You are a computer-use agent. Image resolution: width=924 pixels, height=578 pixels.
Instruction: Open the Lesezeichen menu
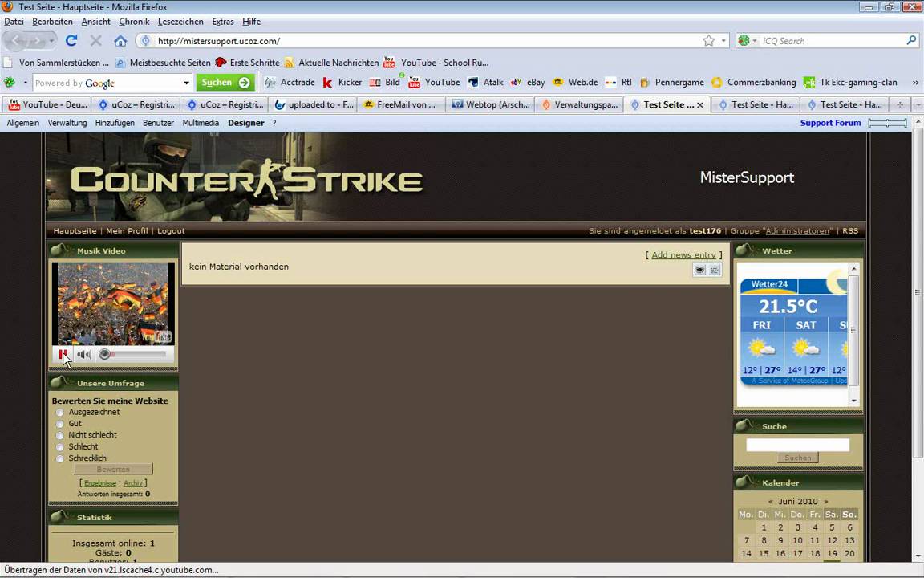pos(180,21)
